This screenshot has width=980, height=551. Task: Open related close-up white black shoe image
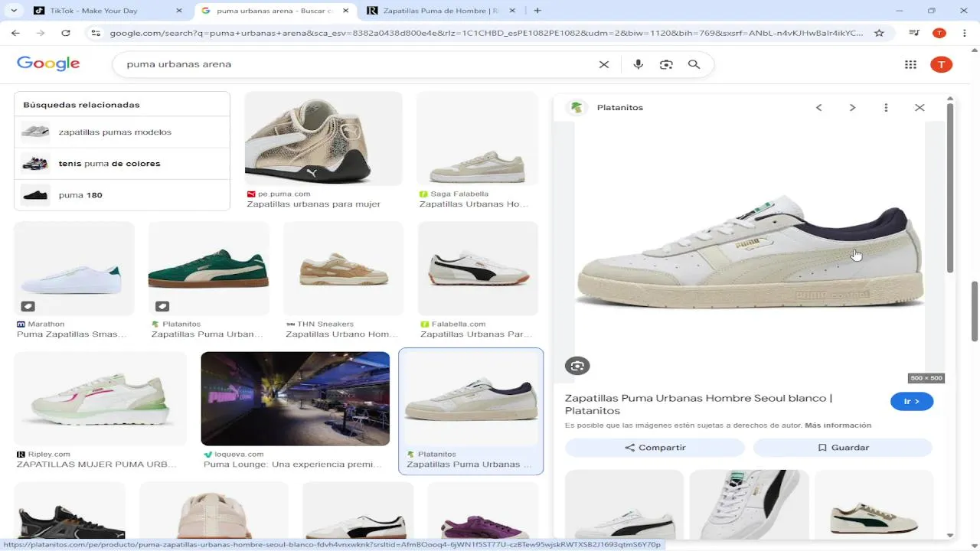[749, 505]
